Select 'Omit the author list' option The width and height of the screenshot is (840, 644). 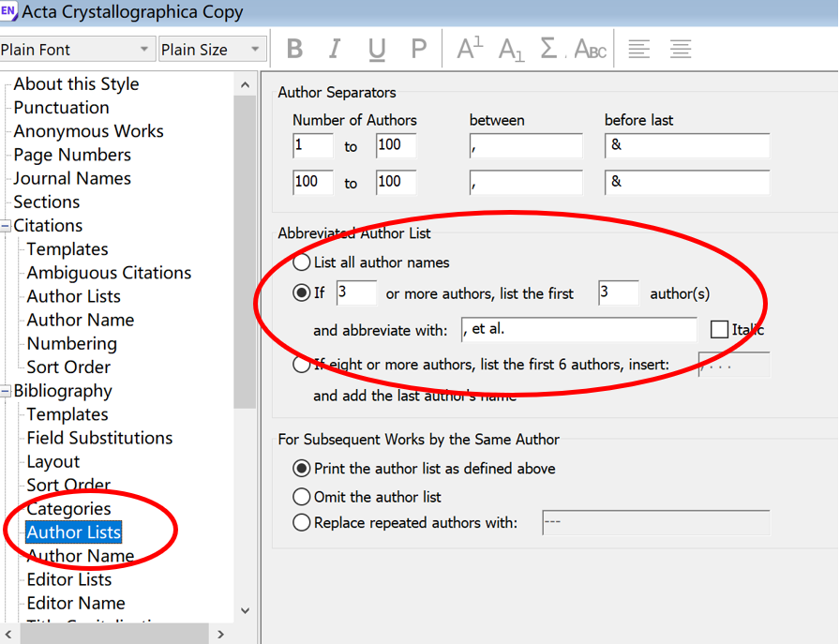coord(302,497)
